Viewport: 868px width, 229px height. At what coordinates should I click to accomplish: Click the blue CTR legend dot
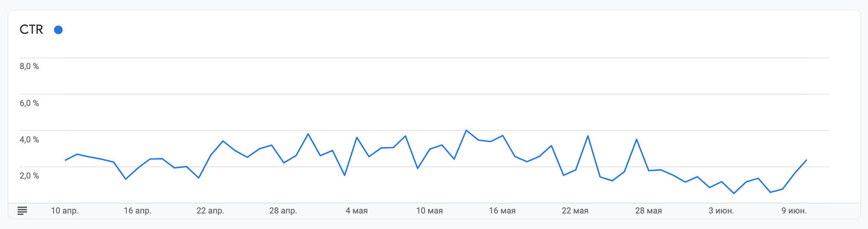click(x=58, y=30)
